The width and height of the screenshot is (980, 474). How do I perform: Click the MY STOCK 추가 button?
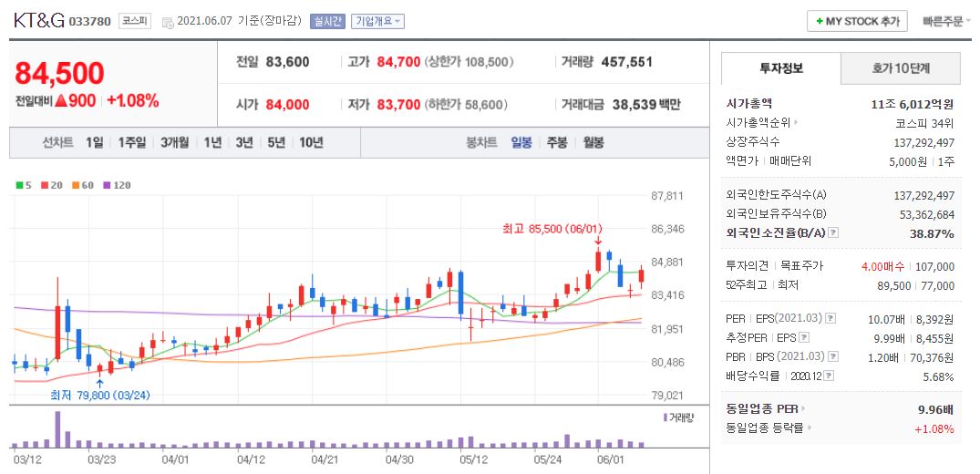tap(857, 21)
